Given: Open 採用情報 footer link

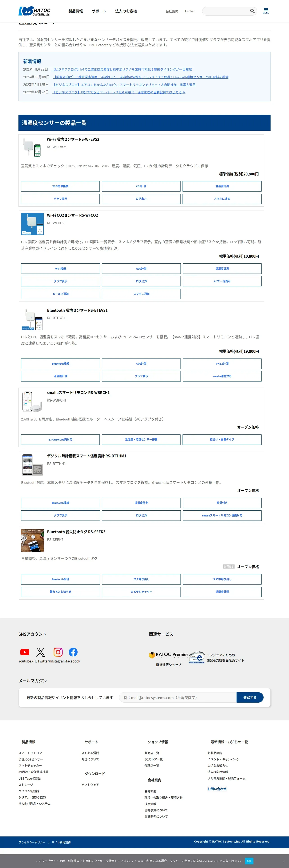Looking at the screenshot, I should click(x=150, y=804).
